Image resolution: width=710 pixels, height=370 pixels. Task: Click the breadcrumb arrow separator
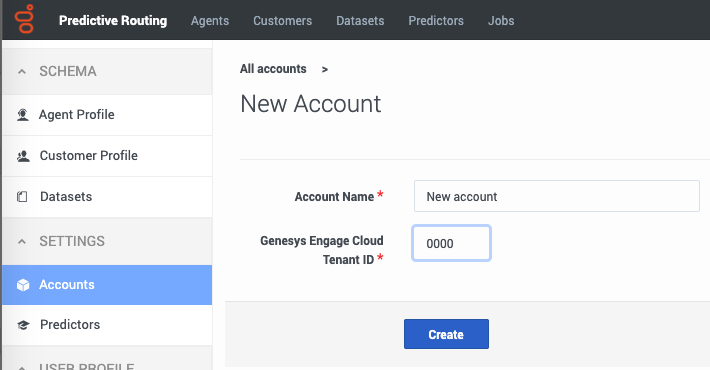(325, 69)
